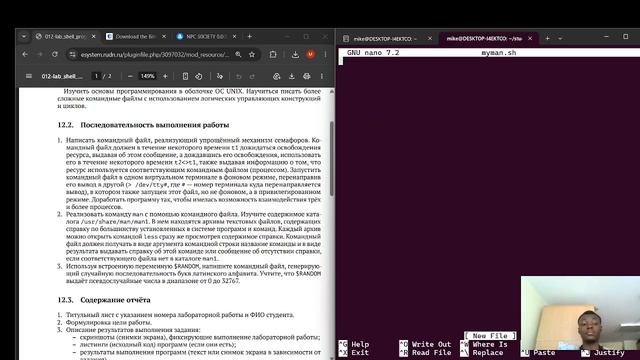Open the browser profile avatar
The width and height of the screenshot is (640, 360).
[x=311, y=54]
